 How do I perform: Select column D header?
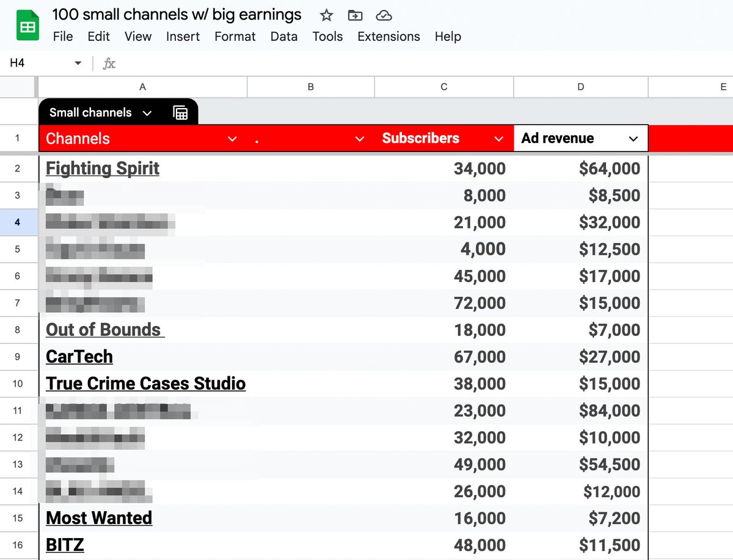pos(581,87)
